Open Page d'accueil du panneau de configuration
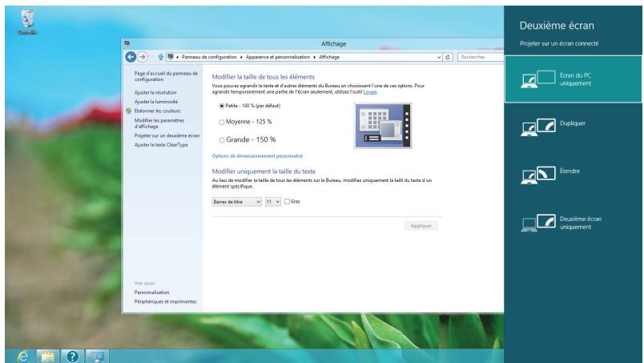The width and height of the screenshot is (644, 363). (166, 76)
